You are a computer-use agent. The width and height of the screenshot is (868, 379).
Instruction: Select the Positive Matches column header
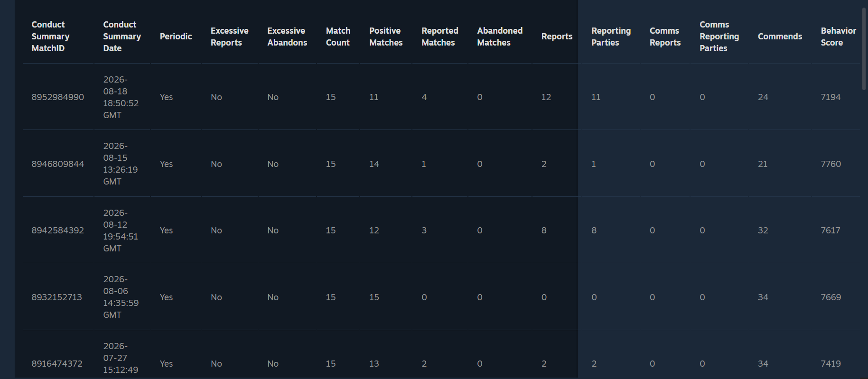click(x=386, y=37)
